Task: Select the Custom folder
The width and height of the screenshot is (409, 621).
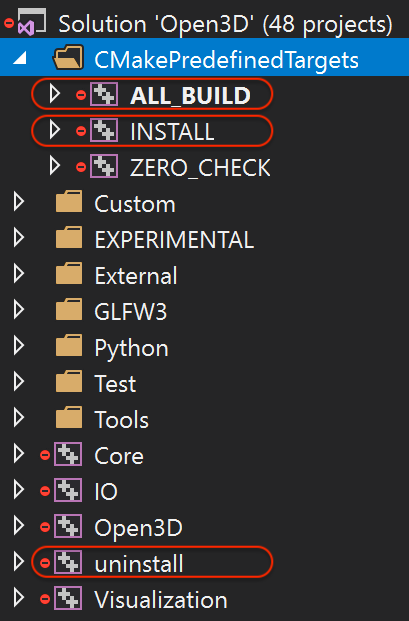Action: click(135, 204)
